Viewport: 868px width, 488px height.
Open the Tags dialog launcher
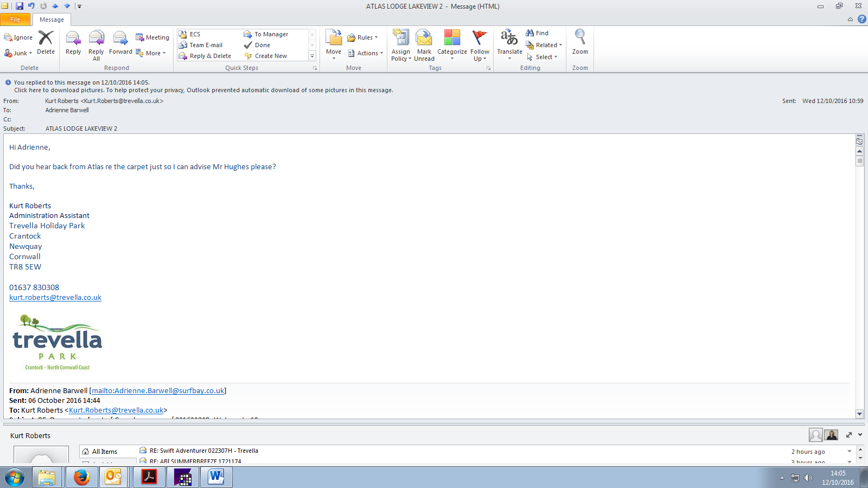pyautogui.click(x=488, y=68)
